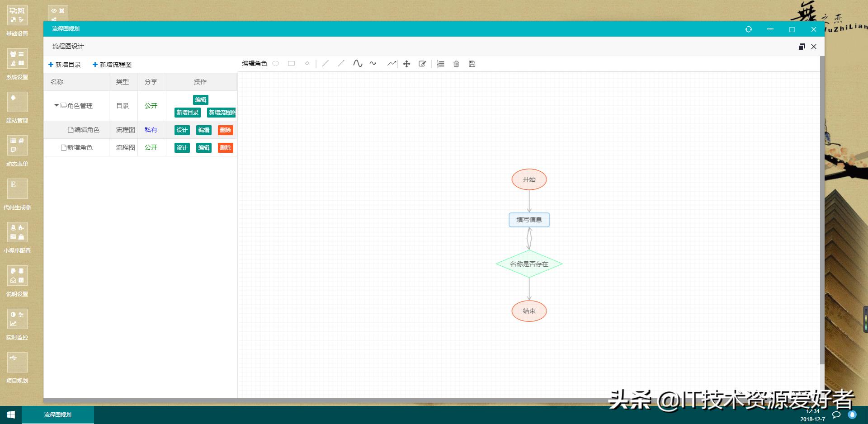Screen dimensions: 868x424
Task: Toggle 编辑角色 sharing from 私有
Action: tap(151, 130)
